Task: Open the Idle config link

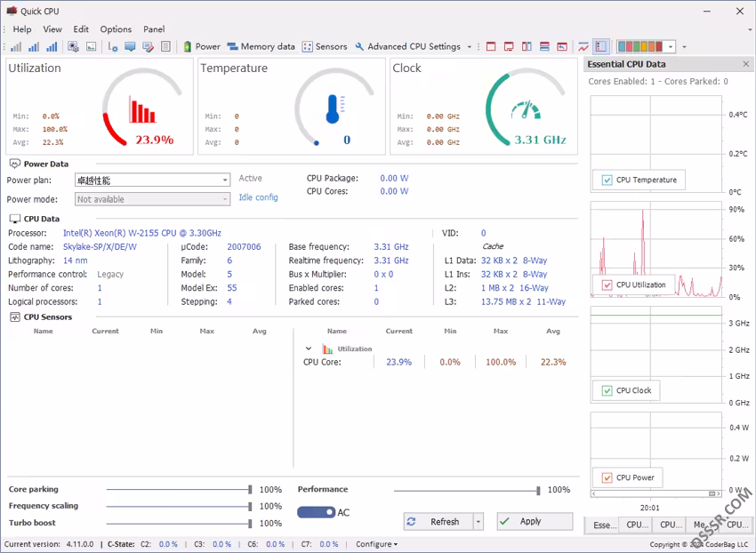Action: [259, 197]
